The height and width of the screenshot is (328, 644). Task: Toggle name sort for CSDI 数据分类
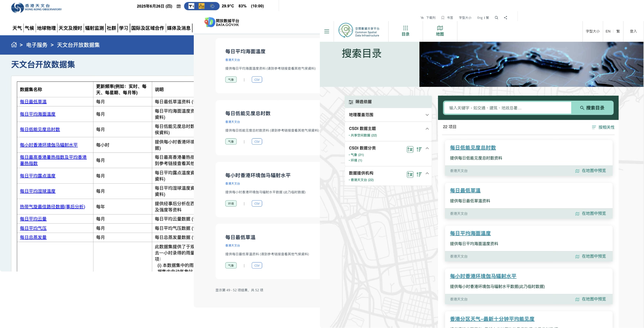410,149
